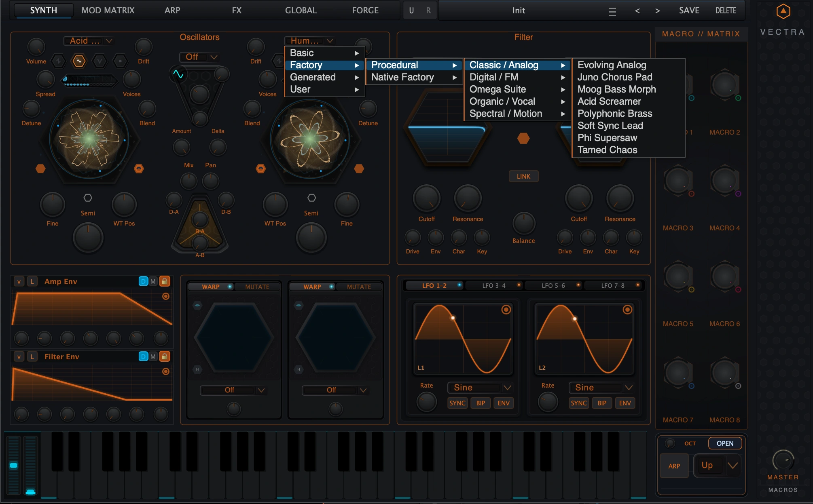Click the DELETE button
Screen dimensions: 813x504
coord(726,11)
